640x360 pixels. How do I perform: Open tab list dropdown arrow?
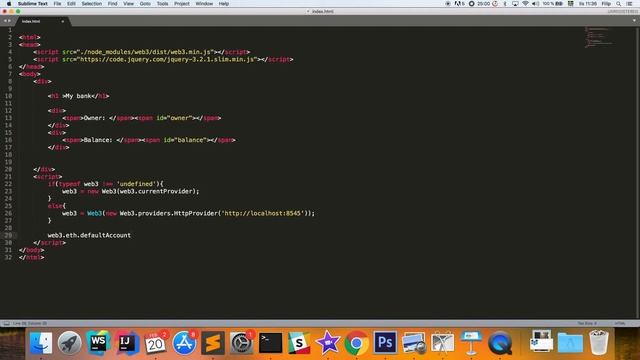tap(634, 20)
